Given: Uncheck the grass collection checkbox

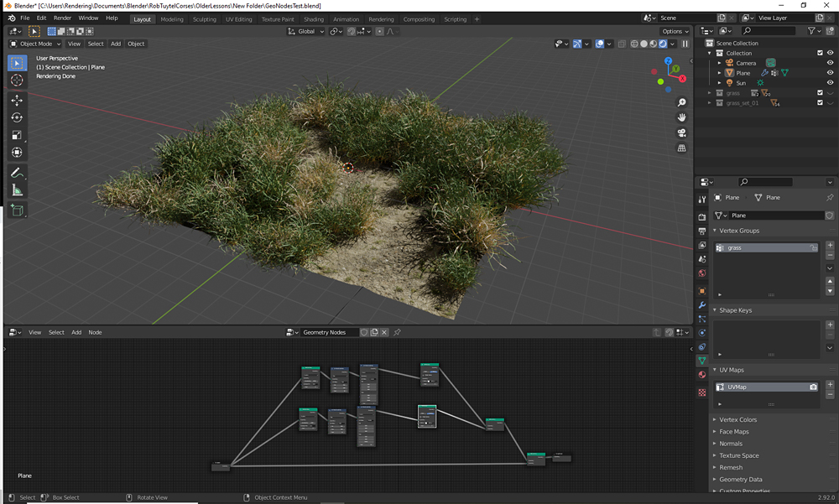Looking at the screenshot, I should tap(820, 92).
